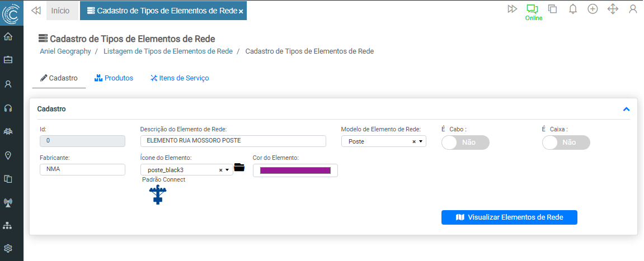Click the headset support icon in sidebar
The width and height of the screenshot is (644, 261).
click(8, 108)
